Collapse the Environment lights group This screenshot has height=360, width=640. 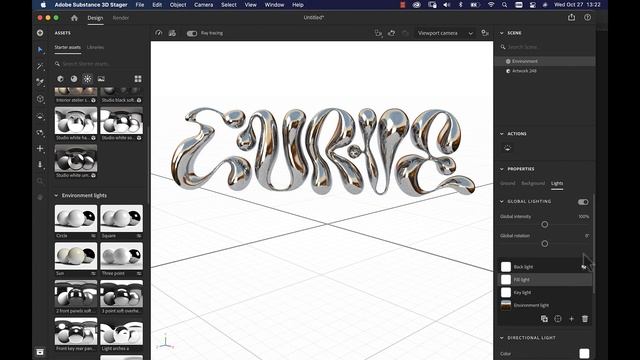point(56,196)
